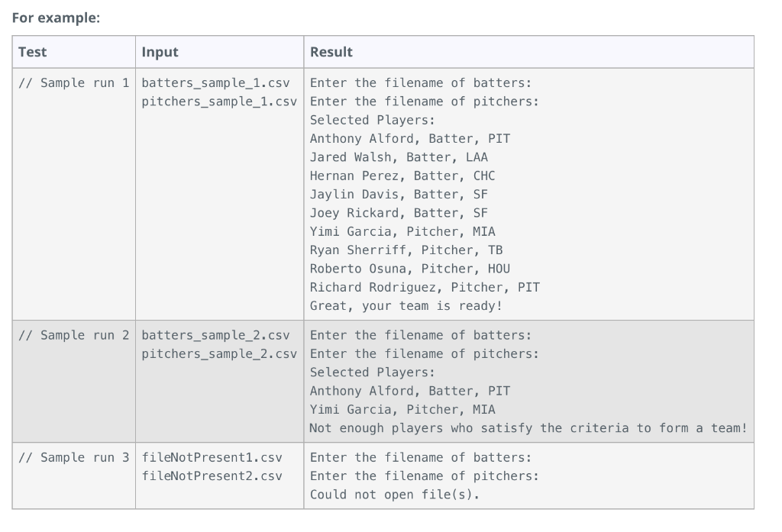Click the "Richard Rodriguez, Pitcher, PIT" line

click(x=424, y=287)
